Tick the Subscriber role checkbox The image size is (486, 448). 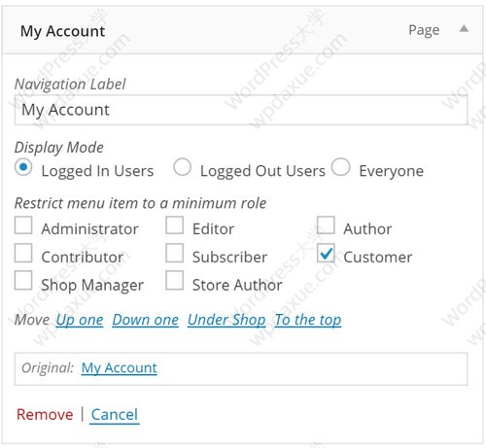pyautogui.click(x=175, y=253)
